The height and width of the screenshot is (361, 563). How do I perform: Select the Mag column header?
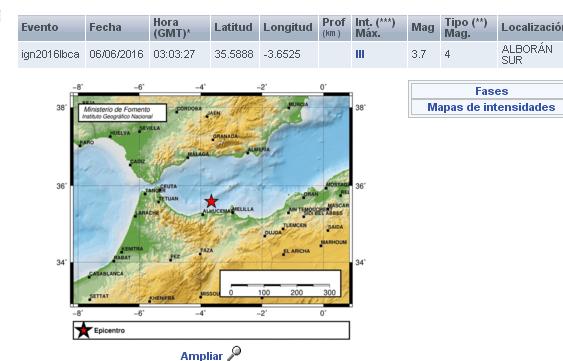pos(423,28)
